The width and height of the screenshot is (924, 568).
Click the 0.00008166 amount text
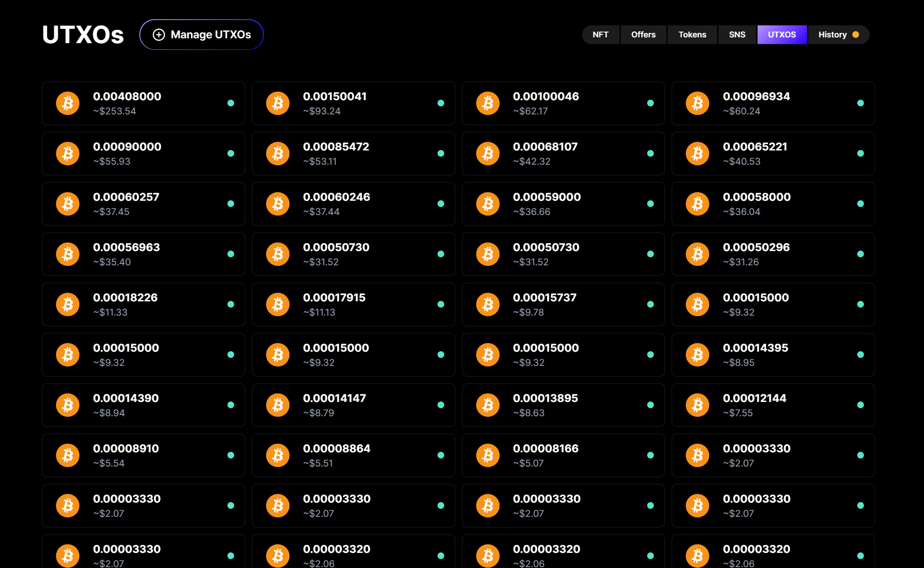coord(546,448)
